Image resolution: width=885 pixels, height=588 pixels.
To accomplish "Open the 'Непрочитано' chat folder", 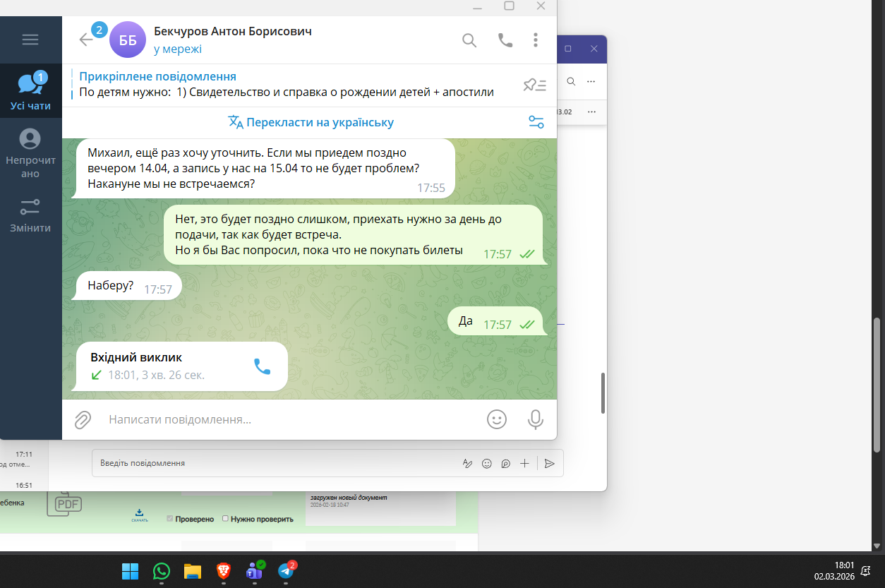I will tap(30, 154).
